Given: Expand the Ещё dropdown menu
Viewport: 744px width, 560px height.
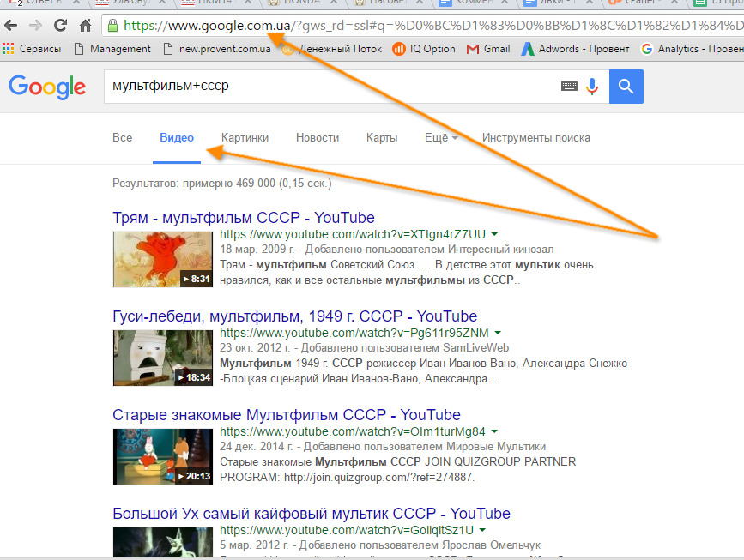Looking at the screenshot, I should click(441, 137).
